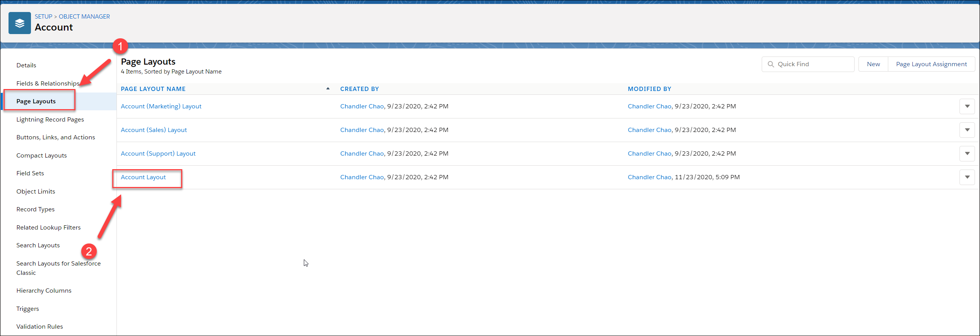The image size is (980, 336).
Task: Sort by Created By column header
Action: tap(360, 89)
